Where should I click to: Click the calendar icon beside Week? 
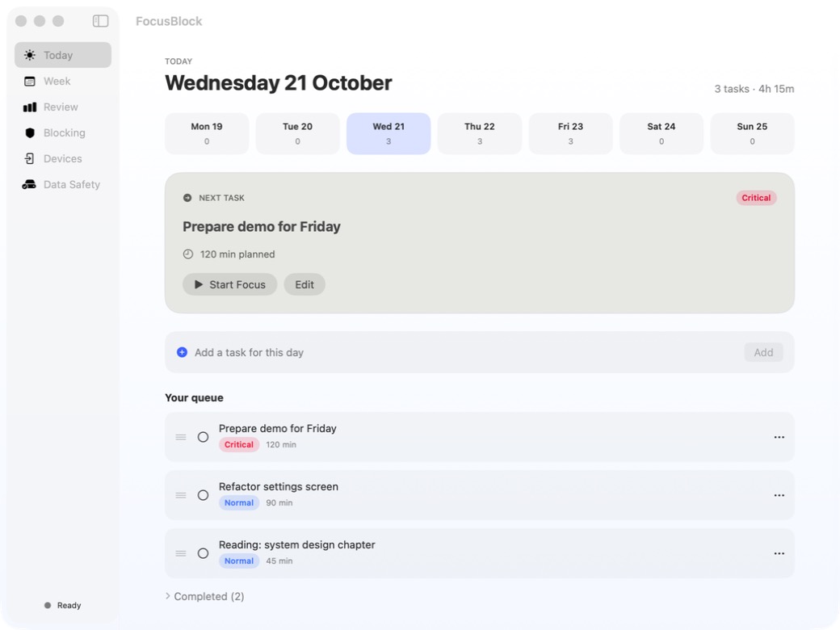pyautogui.click(x=30, y=82)
